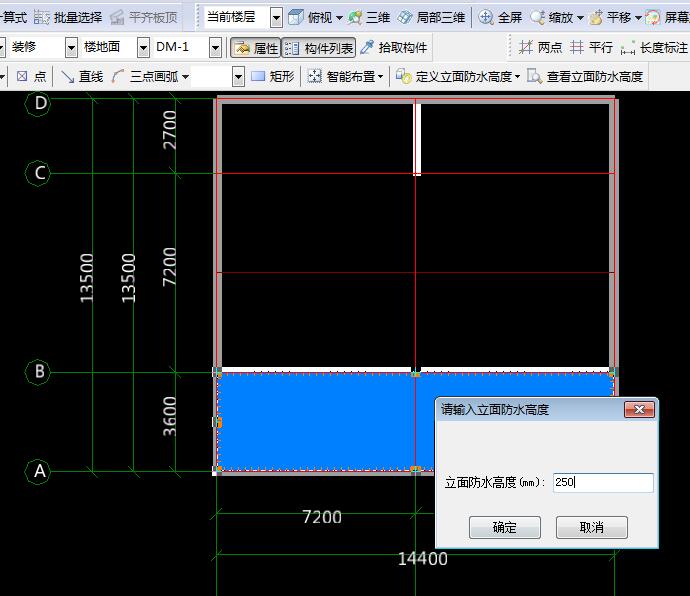Click the 取消 button in dialog
The width and height of the screenshot is (690, 596).
tap(592, 527)
